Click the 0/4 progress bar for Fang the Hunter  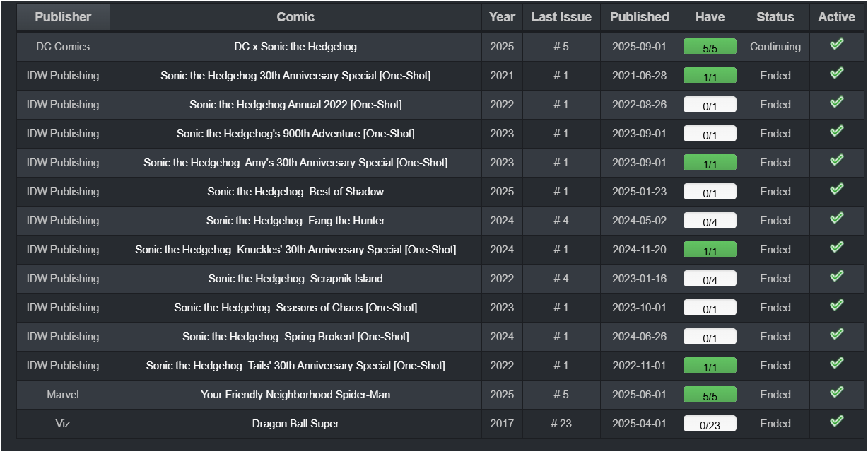click(x=710, y=221)
